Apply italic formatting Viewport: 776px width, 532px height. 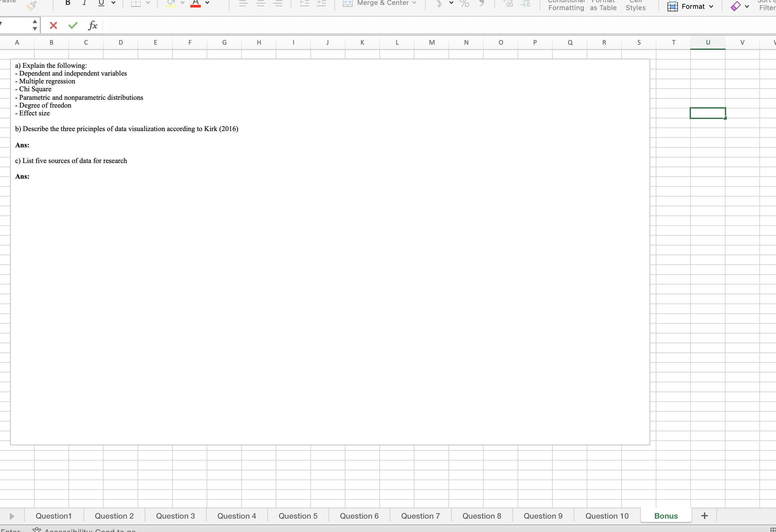(84, 3)
